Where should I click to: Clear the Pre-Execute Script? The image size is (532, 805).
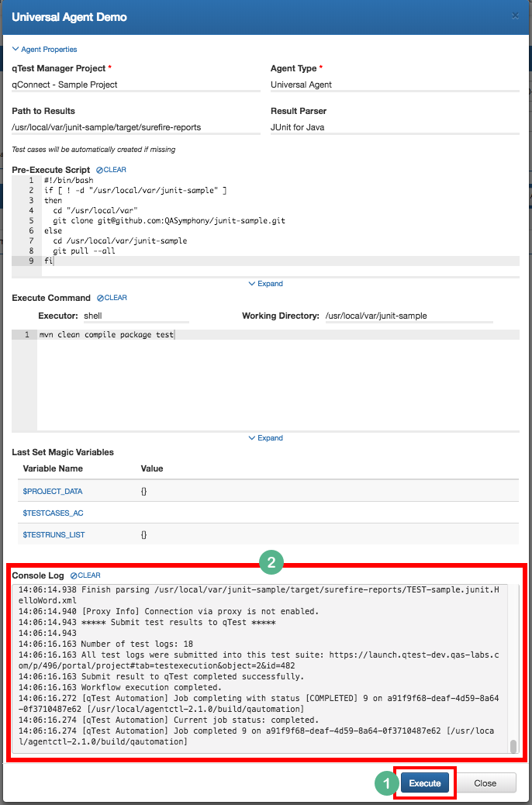pyautogui.click(x=111, y=169)
